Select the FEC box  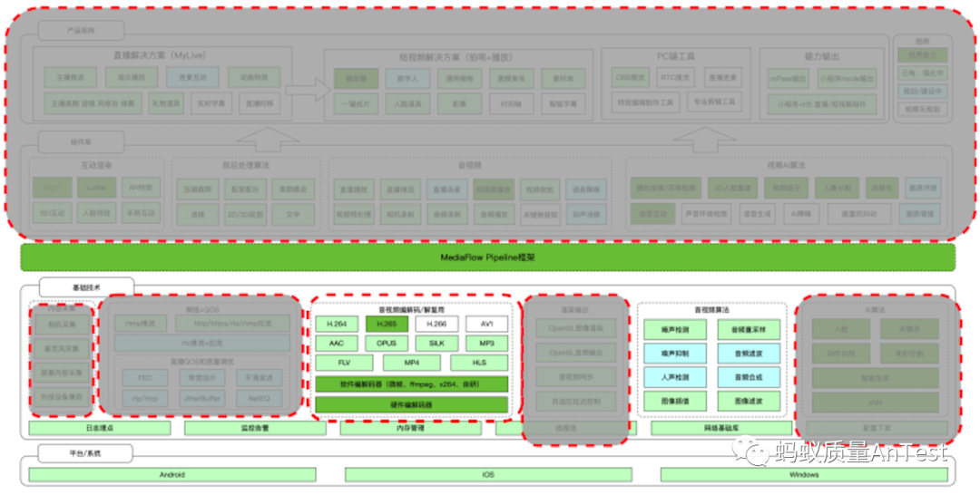point(145,378)
